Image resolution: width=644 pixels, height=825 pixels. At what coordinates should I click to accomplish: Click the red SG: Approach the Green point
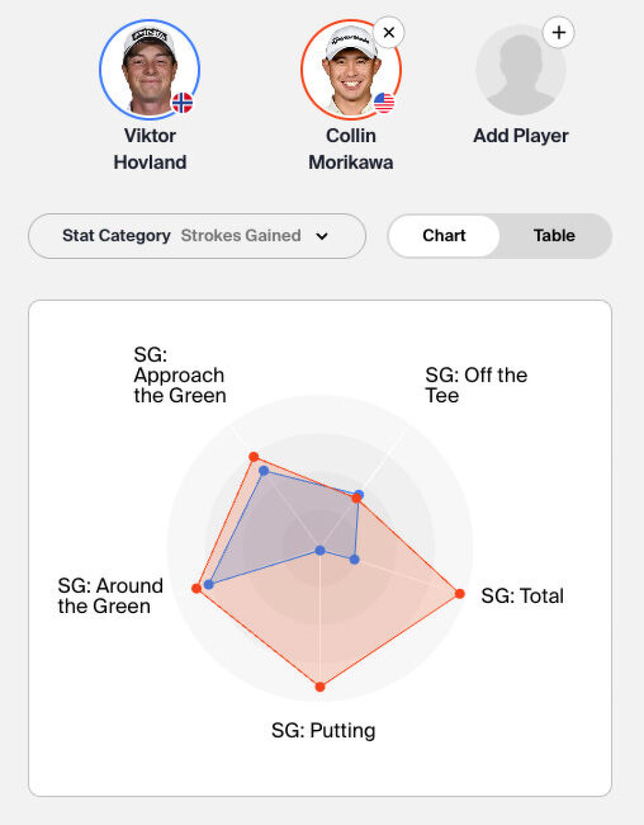point(254,457)
